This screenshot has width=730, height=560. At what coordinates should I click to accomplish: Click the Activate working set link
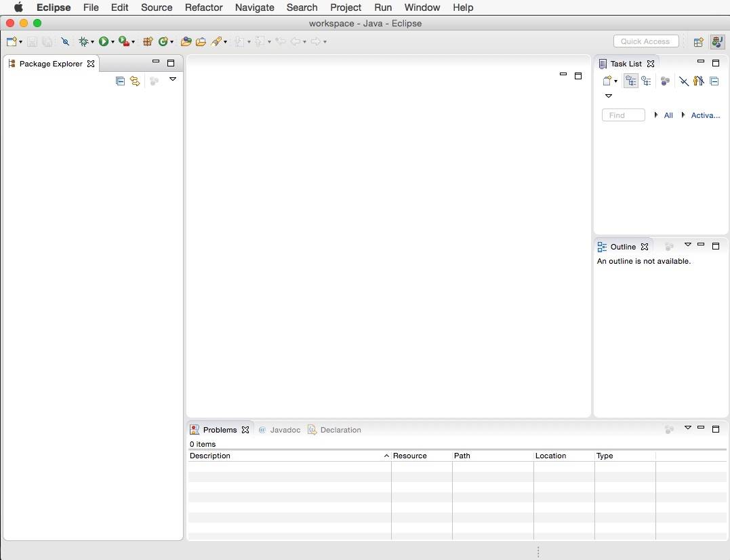pyautogui.click(x=705, y=115)
